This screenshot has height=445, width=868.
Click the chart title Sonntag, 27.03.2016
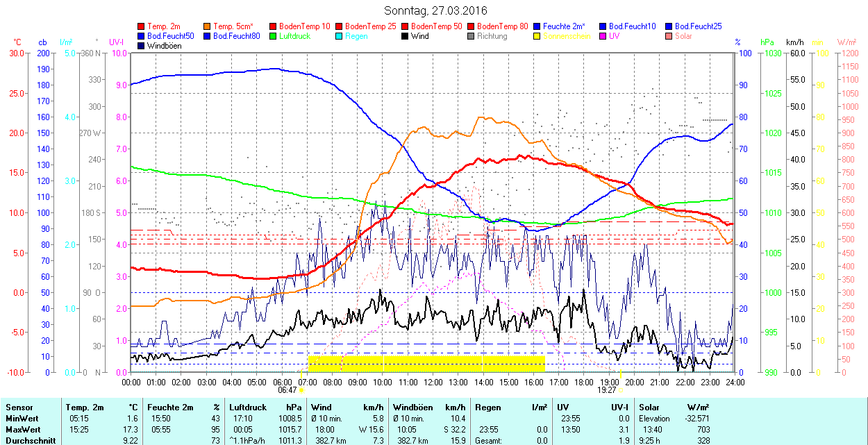(435, 10)
